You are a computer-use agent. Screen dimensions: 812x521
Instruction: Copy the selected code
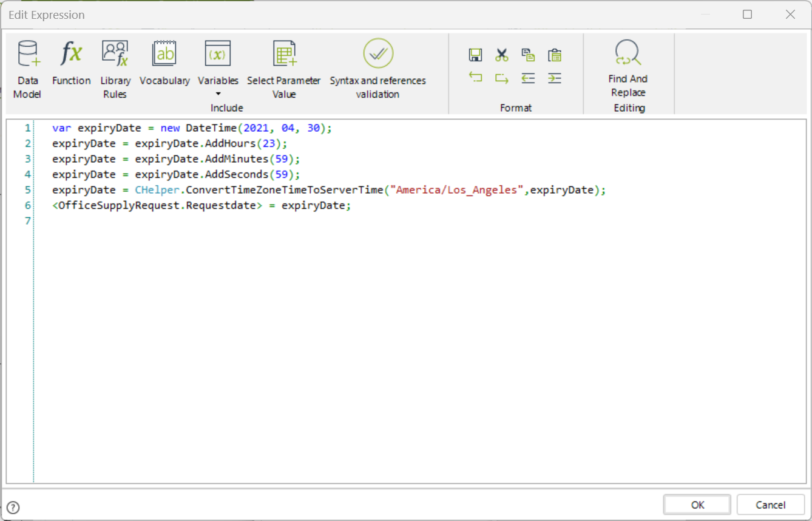pyautogui.click(x=528, y=55)
